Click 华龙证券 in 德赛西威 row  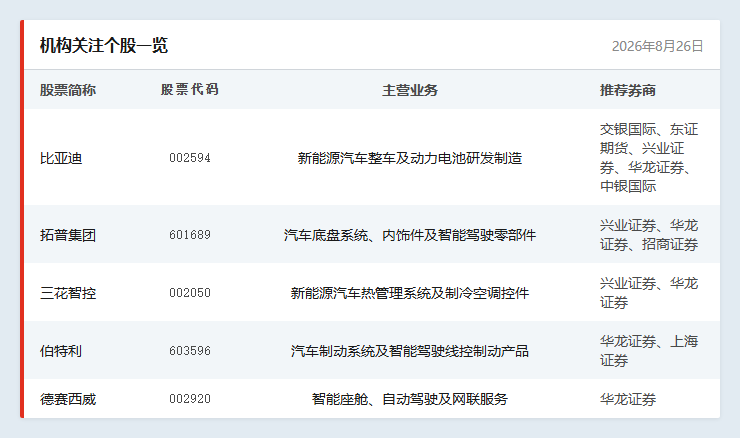[x=628, y=399]
